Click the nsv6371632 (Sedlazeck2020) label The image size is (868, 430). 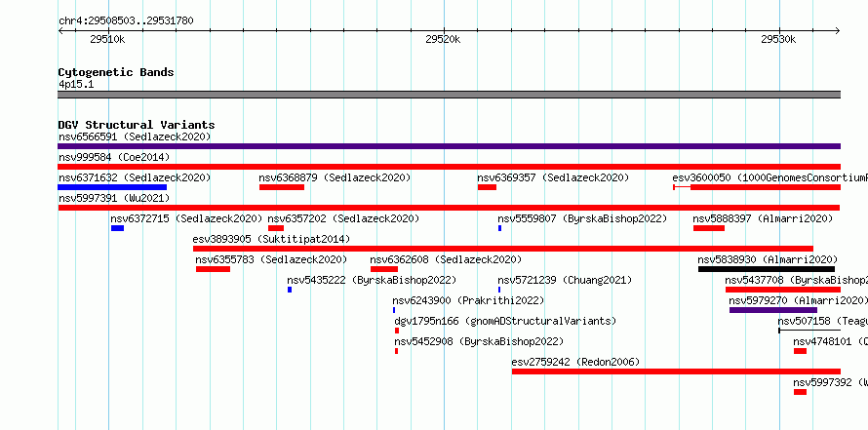point(135,177)
